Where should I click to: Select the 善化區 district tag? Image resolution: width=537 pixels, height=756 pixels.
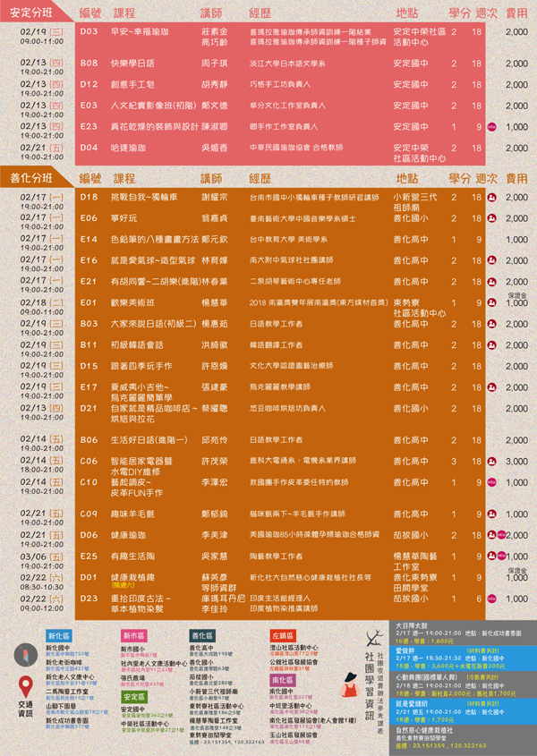click(x=202, y=635)
